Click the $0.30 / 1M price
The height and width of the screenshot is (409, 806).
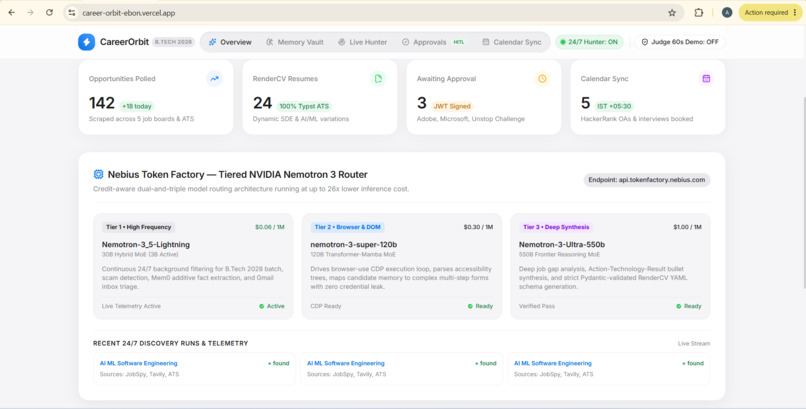pyautogui.click(x=478, y=227)
